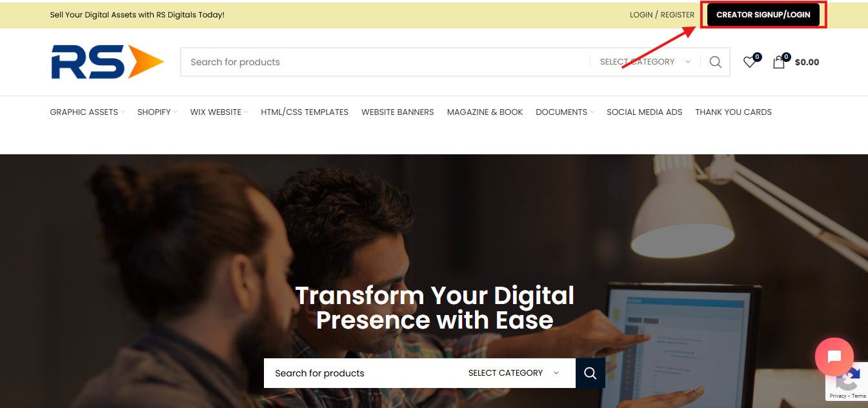This screenshot has height=408, width=868.
Task: Click the header search magnifier icon
Action: 715,62
